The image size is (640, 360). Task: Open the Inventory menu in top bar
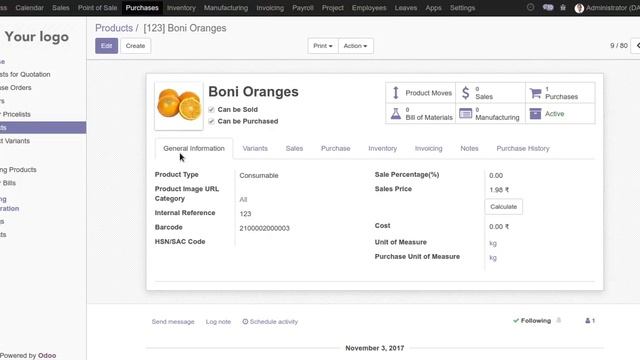(181, 8)
